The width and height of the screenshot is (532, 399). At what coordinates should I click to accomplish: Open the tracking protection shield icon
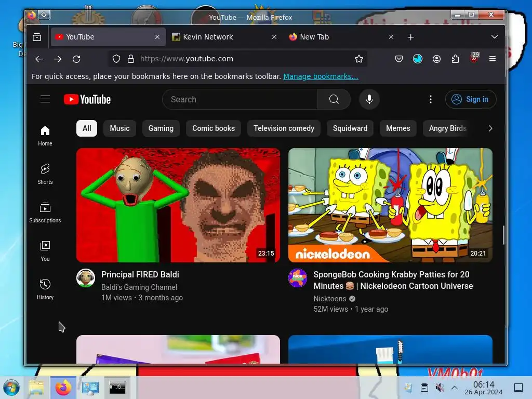click(x=116, y=59)
